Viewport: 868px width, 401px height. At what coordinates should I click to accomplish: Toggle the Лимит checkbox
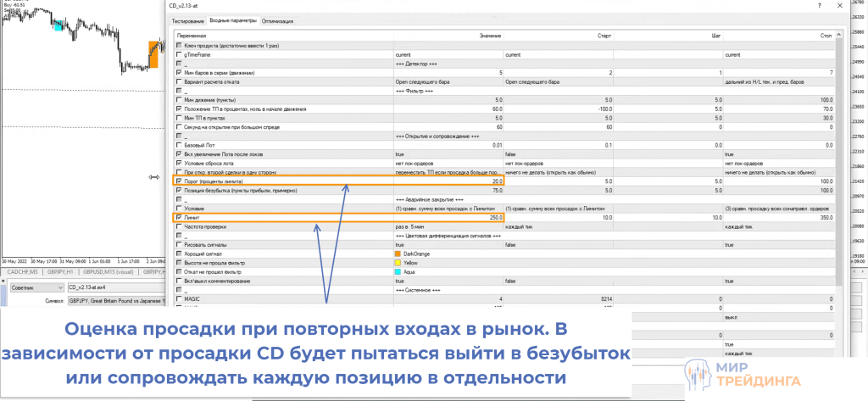(x=178, y=218)
